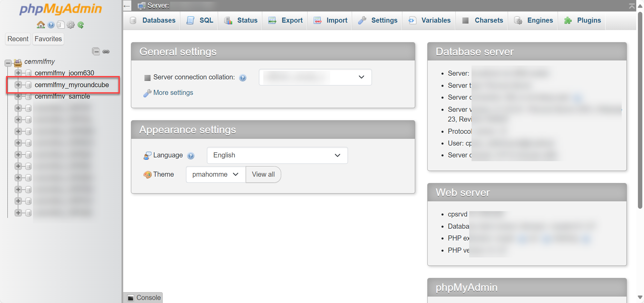Screen dimensions: 644x303
Task: Reload the navigation panel with green arrow
Action: [x=81, y=25]
